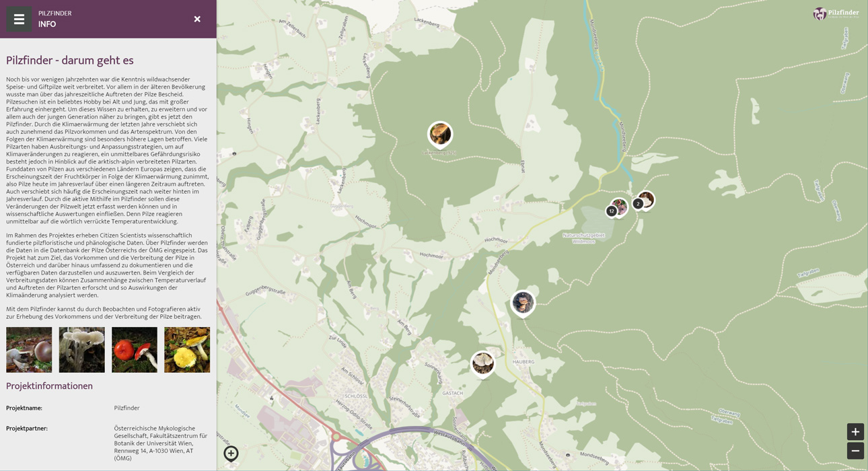
Task: Add a new observation via the circled plus icon
Action: pyautogui.click(x=231, y=454)
